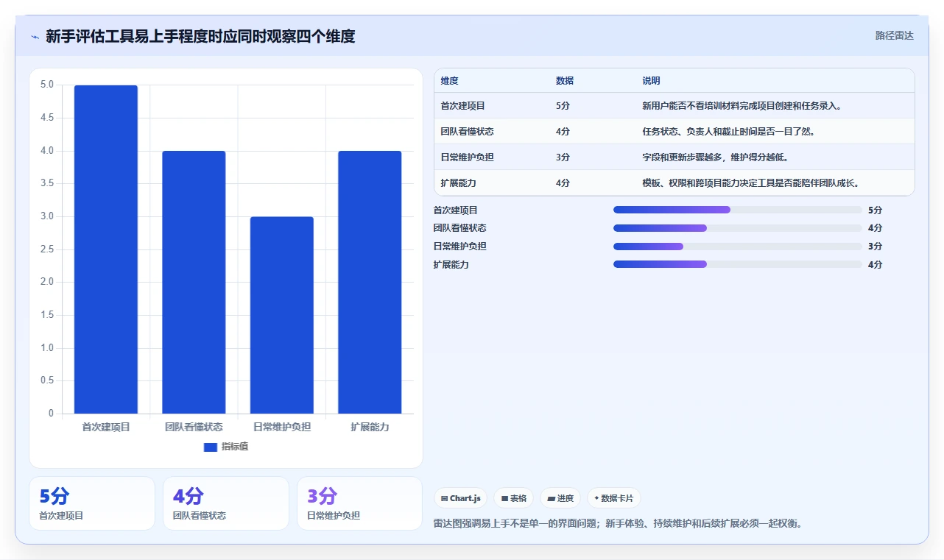Viewport: 944px width, 560px height.
Task: Open the 5分 首次建项目 data card
Action: [92, 503]
